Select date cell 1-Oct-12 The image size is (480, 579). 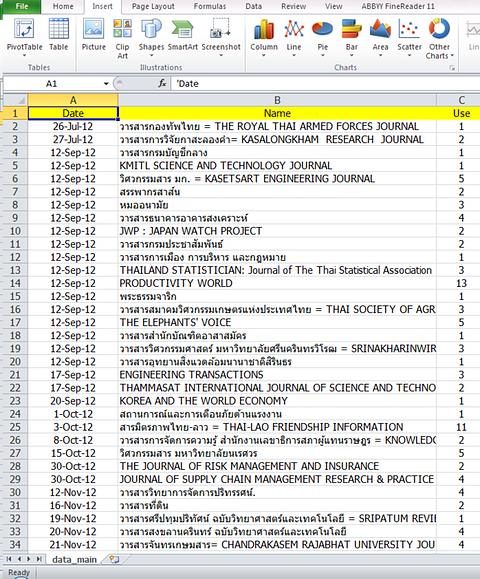tap(73, 414)
